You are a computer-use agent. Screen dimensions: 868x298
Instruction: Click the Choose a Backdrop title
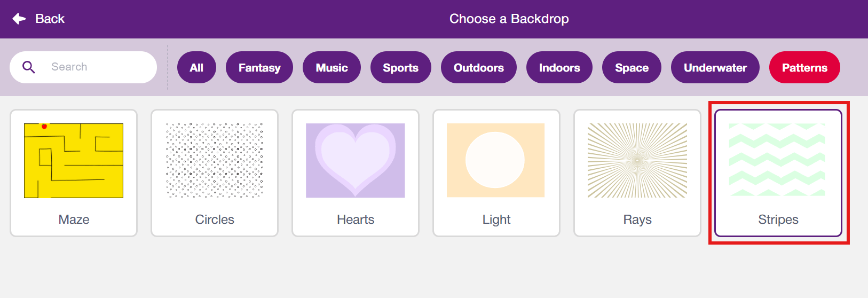(x=509, y=19)
